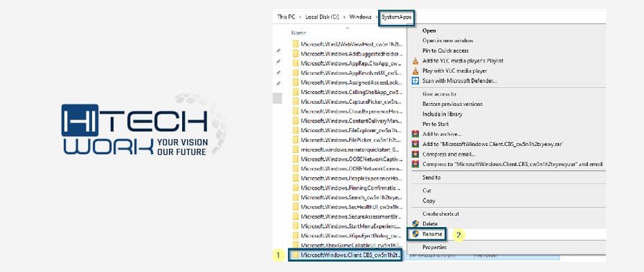
Task: Click folder icon of Microsoft.Windows.AddSuggestedFolder
Action: coord(295,53)
